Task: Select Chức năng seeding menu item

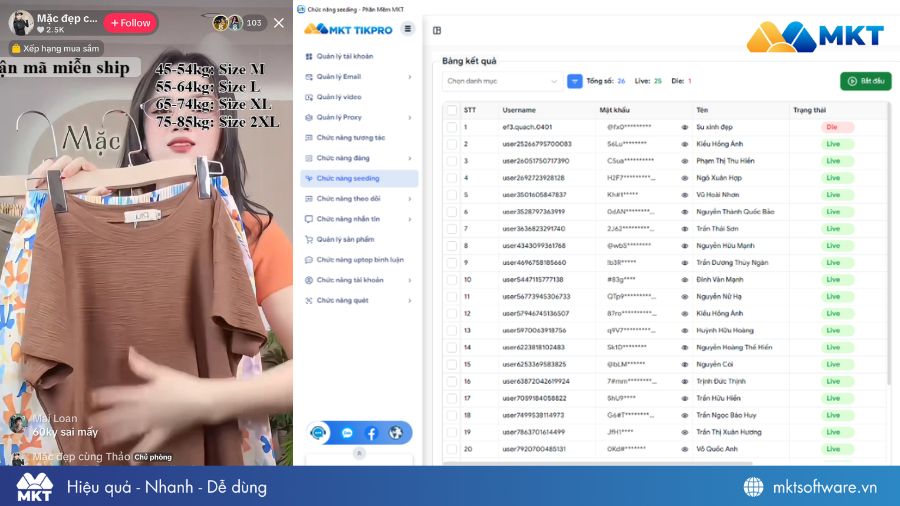Action: tap(359, 178)
